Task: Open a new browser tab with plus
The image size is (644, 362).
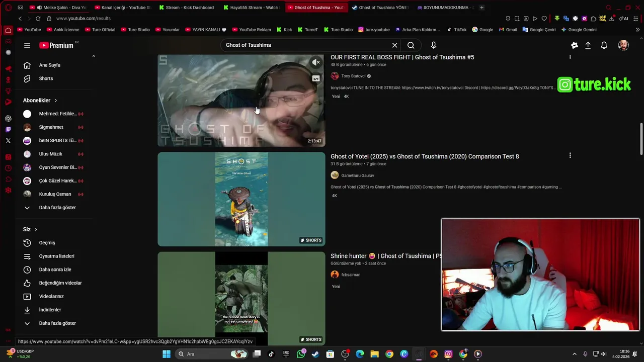Action: click(481, 8)
